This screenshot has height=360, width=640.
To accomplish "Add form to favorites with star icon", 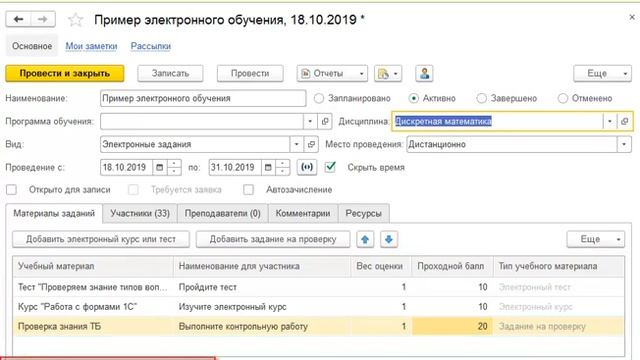I will 76,20.
